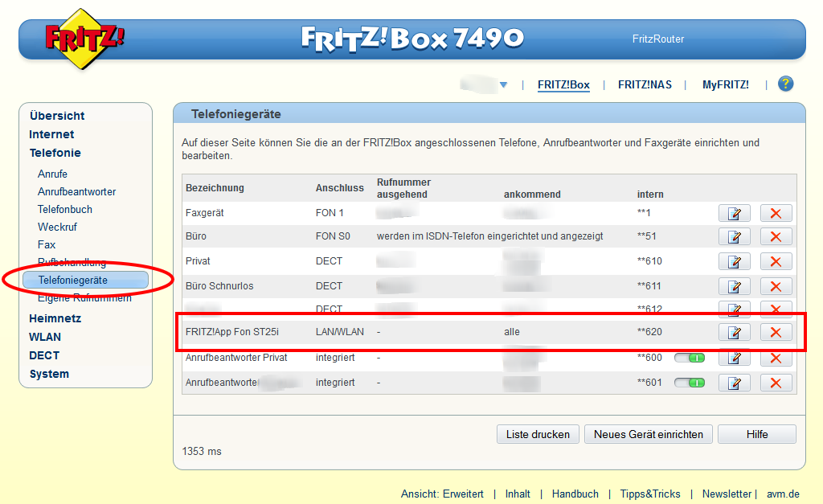This screenshot has height=504, width=823.
Task: Toggle the **601 answering machine switch
Action: point(690,383)
